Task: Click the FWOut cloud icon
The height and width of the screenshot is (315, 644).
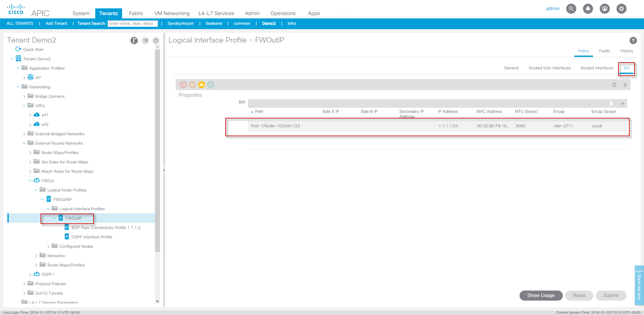Action: [x=37, y=181]
